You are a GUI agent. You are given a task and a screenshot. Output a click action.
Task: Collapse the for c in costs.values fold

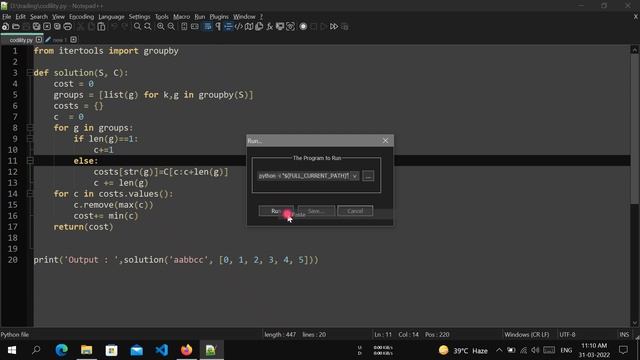coord(29,194)
